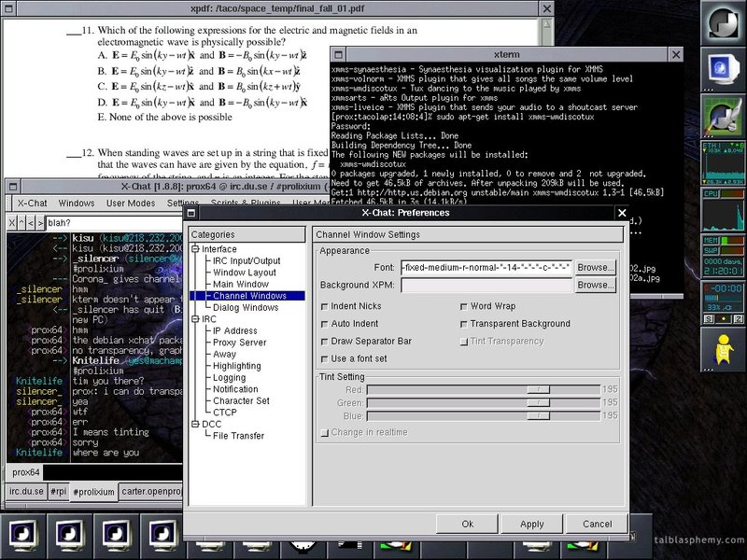
Task: Launch the yellow AIM running man icon
Action: tap(723, 349)
